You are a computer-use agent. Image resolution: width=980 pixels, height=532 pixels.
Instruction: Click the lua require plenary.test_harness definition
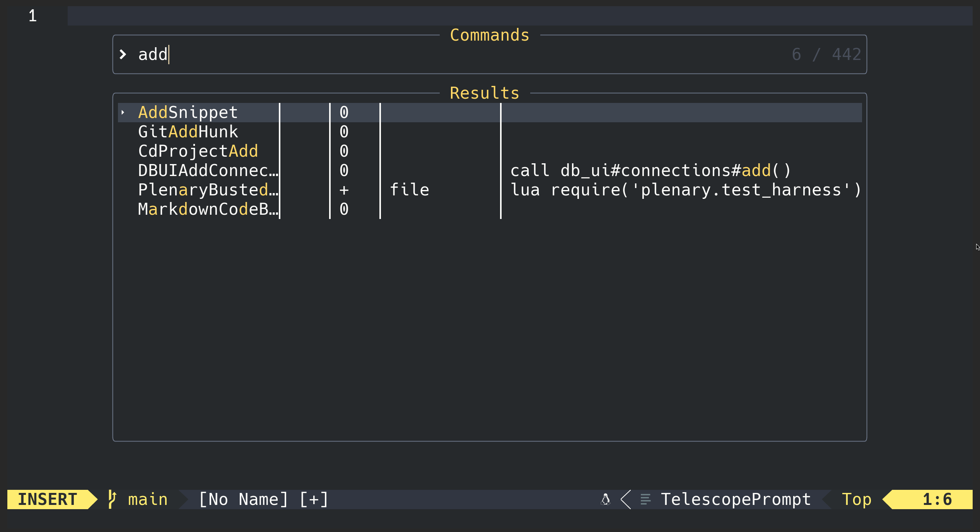pos(686,190)
